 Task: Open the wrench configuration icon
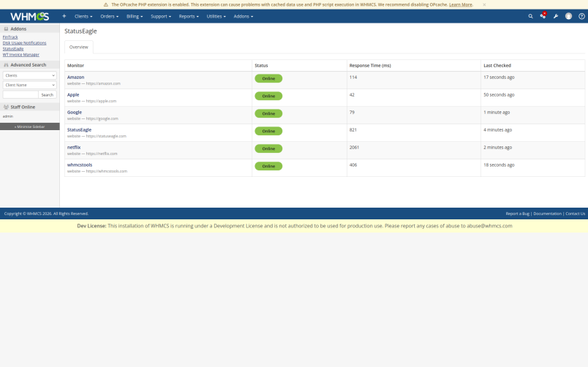click(x=556, y=16)
